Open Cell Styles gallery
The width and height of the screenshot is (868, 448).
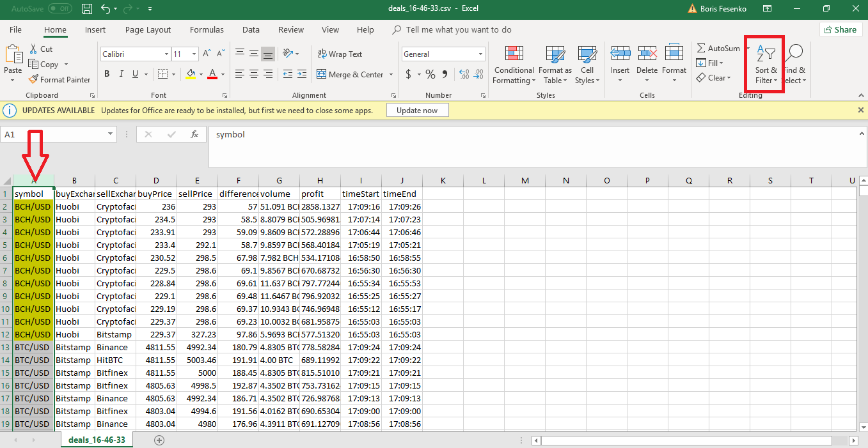[587, 65]
